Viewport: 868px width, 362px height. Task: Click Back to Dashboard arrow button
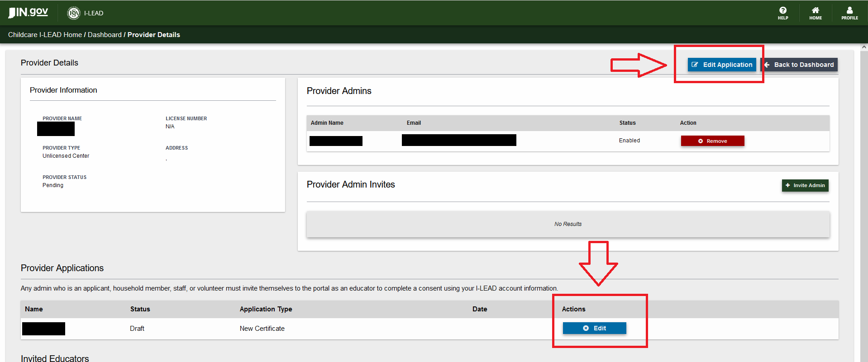[x=799, y=65]
